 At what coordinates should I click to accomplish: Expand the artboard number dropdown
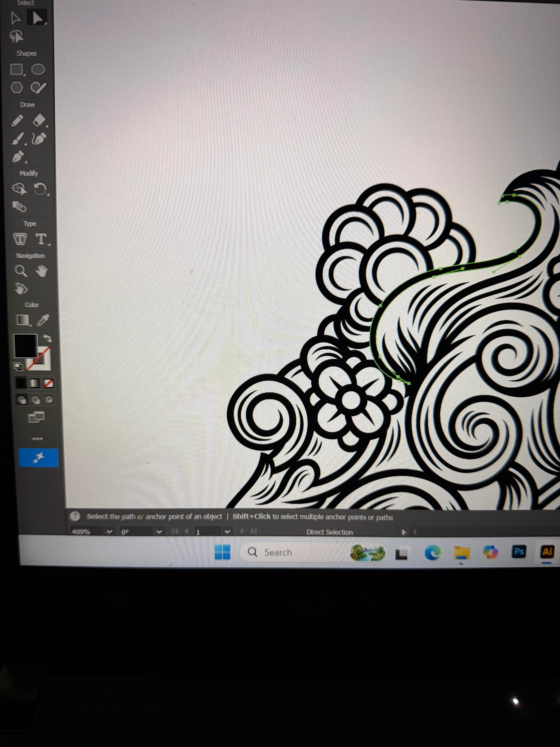(x=227, y=532)
